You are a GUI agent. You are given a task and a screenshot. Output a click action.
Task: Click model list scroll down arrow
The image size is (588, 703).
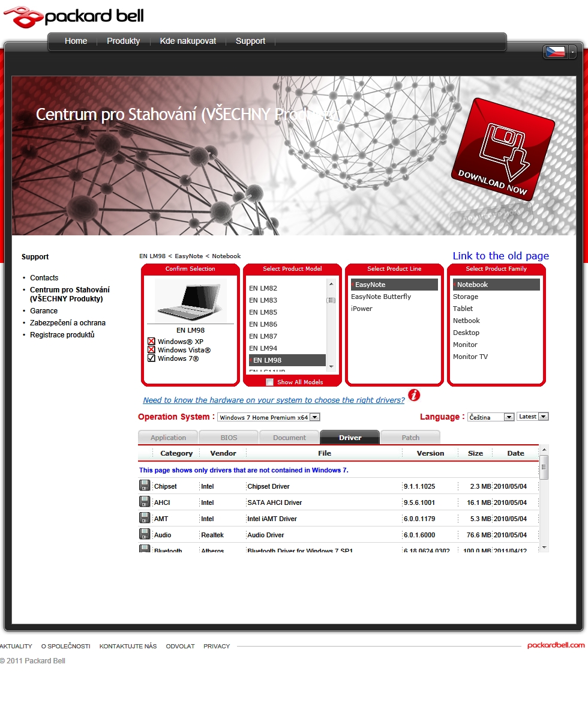[331, 366]
